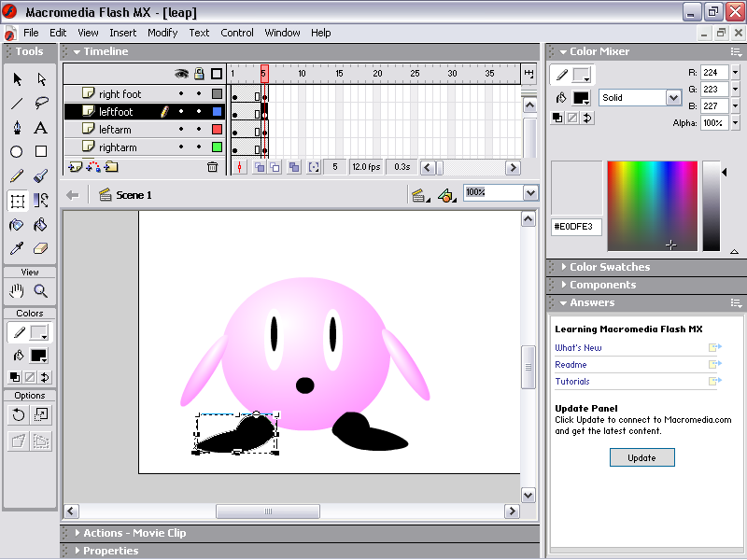Select the Text tool
The image size is (747, 560).
pyautogui.click(x=41, y=128)
